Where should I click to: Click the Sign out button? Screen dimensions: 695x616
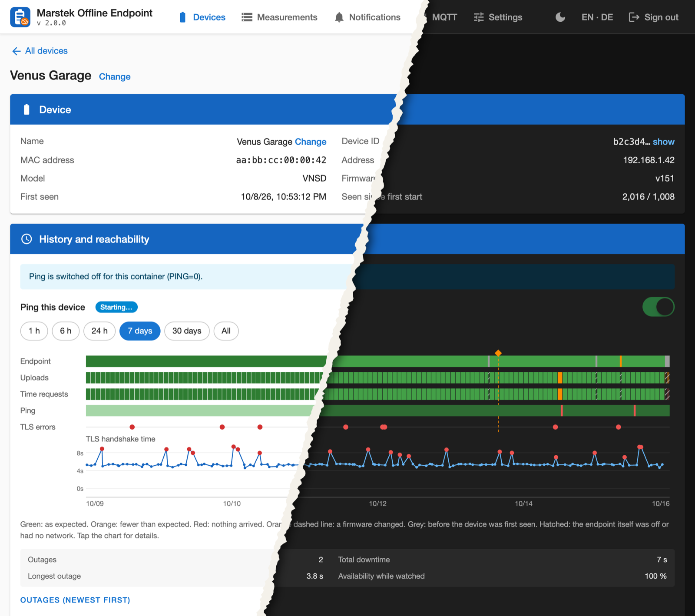point(654,17)
